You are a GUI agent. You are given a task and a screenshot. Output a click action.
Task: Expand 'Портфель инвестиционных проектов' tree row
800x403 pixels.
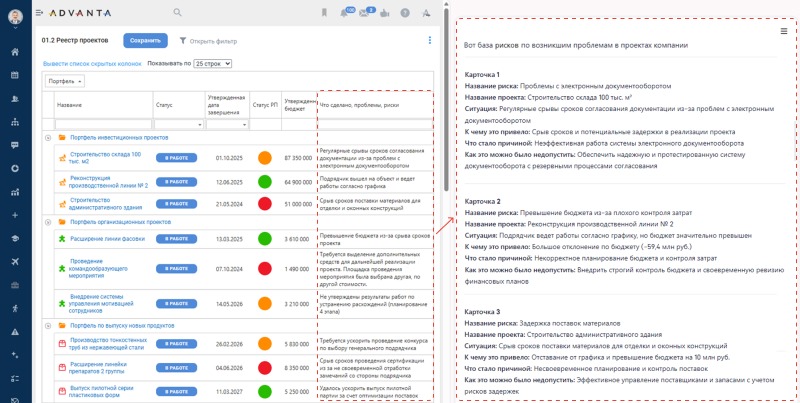[48, 137]
